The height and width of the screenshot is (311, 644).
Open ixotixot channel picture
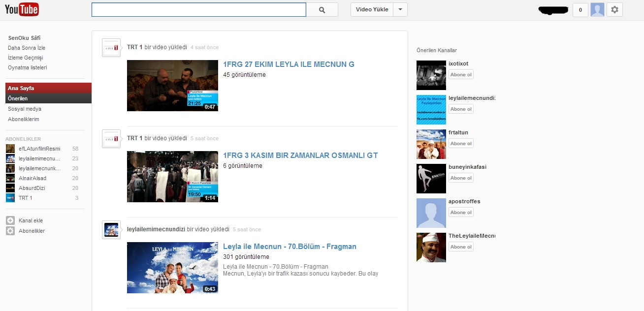431,75
